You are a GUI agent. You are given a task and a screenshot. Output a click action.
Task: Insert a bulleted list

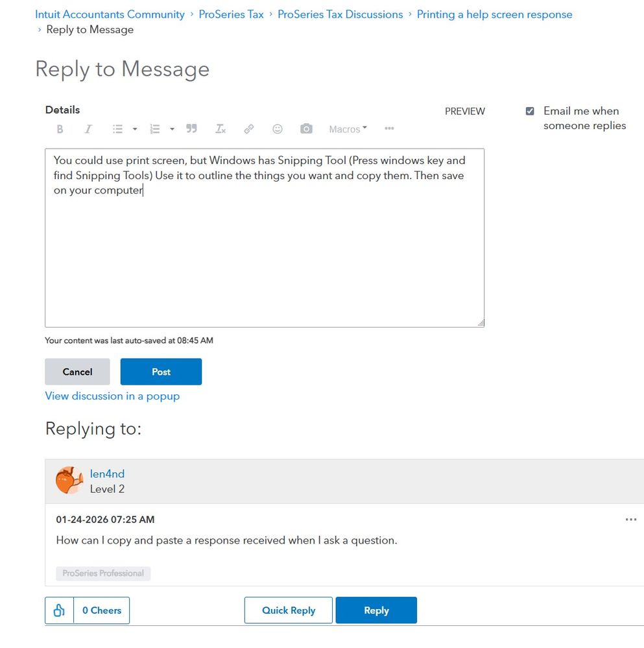tap(117, 129)
